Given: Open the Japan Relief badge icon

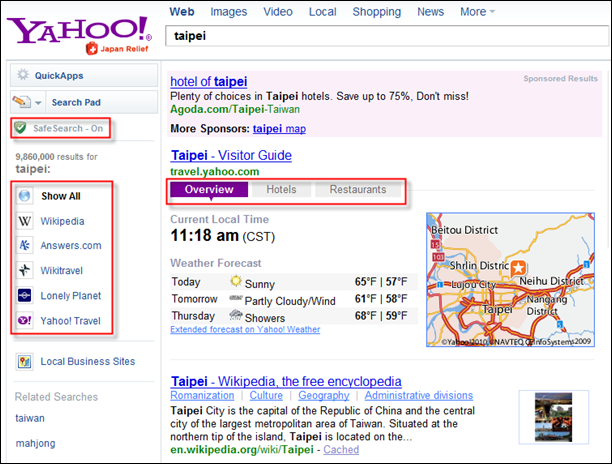Looking at the screenshot, I should (92, 49).
